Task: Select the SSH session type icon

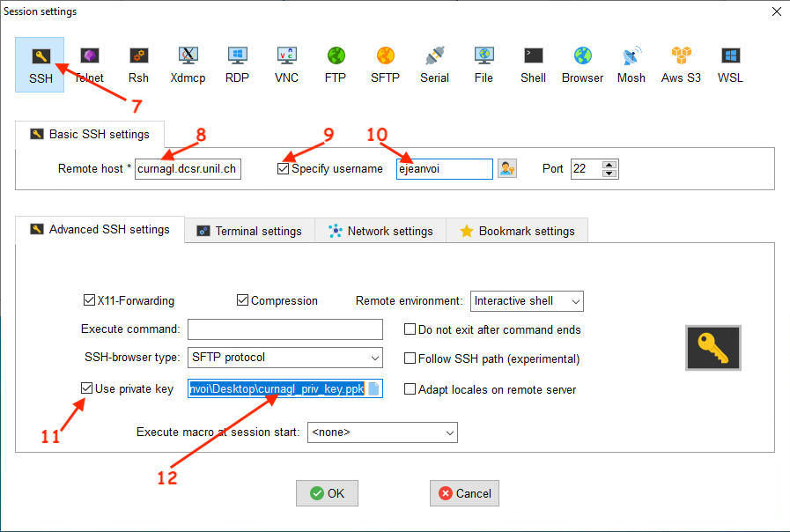Action: pyautogui.click(x=40, y=64)
